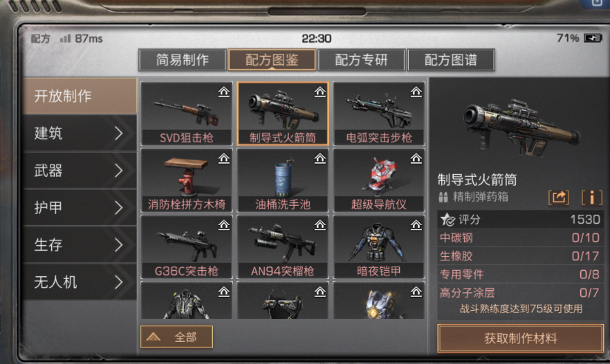Click the share icon beside 精制弹药箱
The width and height of the screenshot is (610, 364).
point(559,198)
